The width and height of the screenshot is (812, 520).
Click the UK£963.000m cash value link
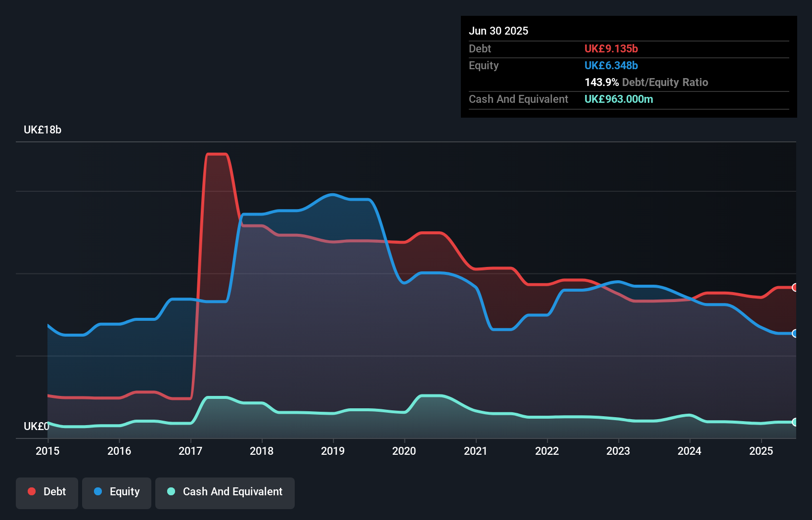618,99
